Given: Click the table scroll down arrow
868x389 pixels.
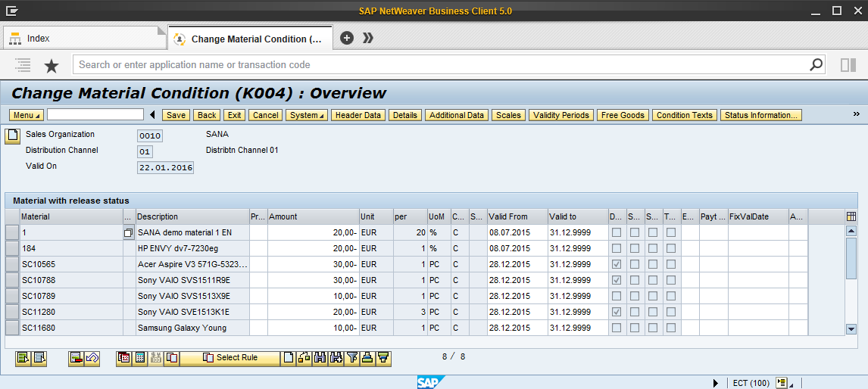Looking at the screenshot, I should click(x=851, y=329).
